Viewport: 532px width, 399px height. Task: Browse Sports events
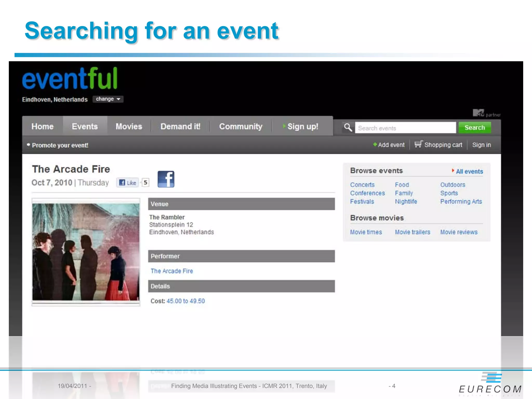coord(449,193)
